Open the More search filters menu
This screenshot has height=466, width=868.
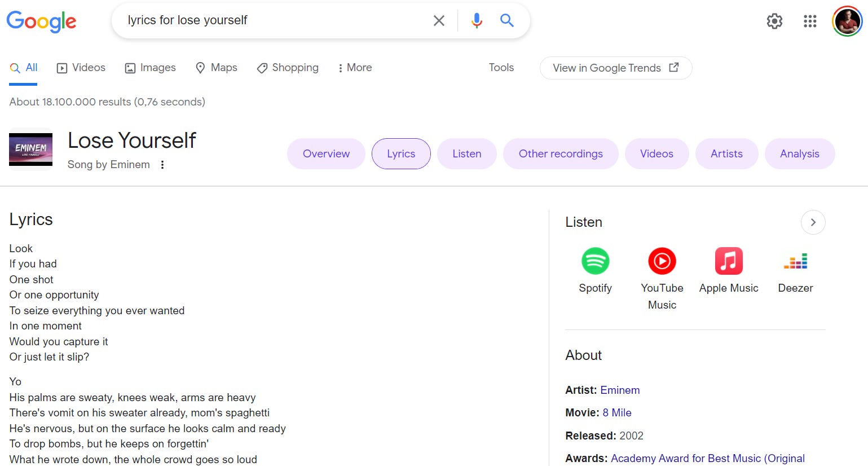[355, 68]
